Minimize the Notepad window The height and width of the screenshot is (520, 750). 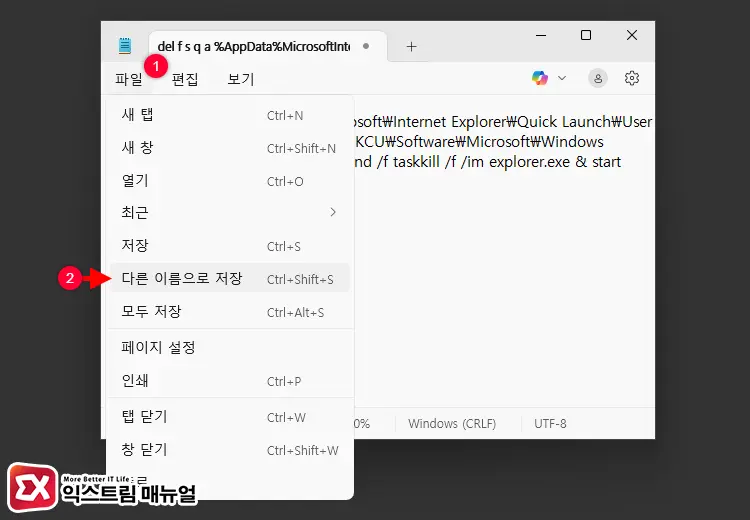[541, 35]
